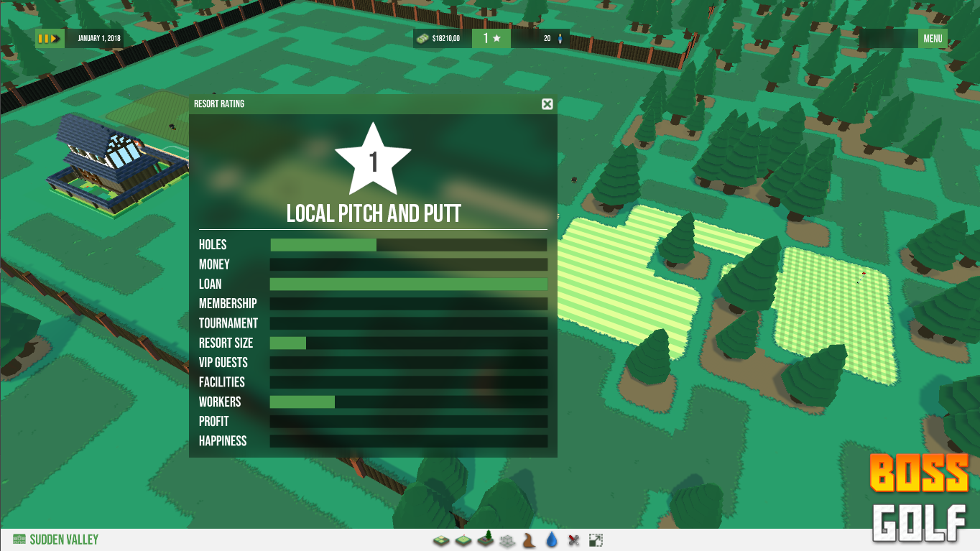Click the Tournament rating label
Screen dimensions: 980x551
(x=228, y=323)
